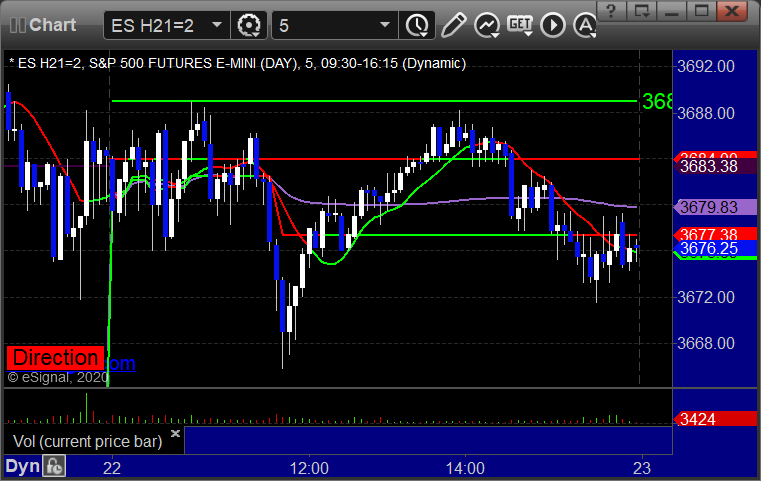This screenshot has height=481, width=761.
Task: Click the 3672.00 price axis label
Action: 705,297
